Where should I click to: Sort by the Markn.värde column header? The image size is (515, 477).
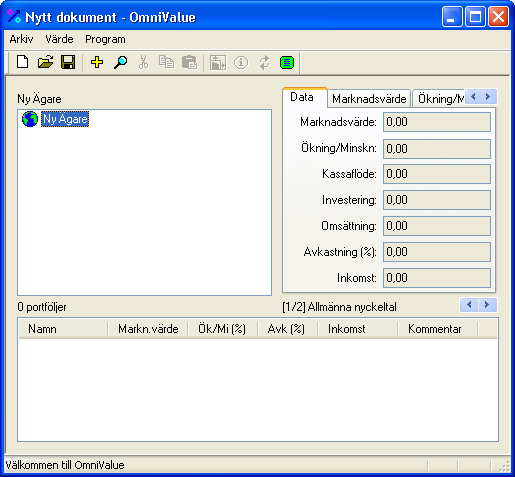point(148,329)
